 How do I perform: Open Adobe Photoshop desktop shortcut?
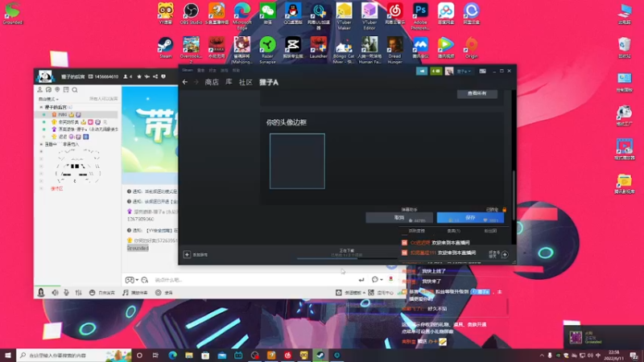(420, 16)
